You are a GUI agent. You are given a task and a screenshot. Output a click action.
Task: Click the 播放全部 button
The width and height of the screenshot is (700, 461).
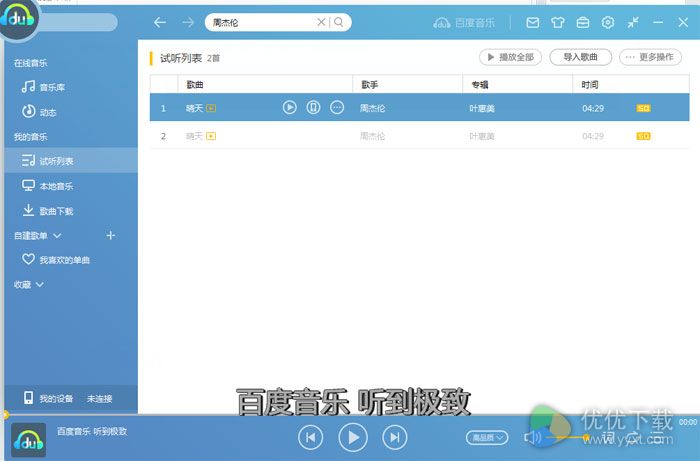click(x=510, y=57)
